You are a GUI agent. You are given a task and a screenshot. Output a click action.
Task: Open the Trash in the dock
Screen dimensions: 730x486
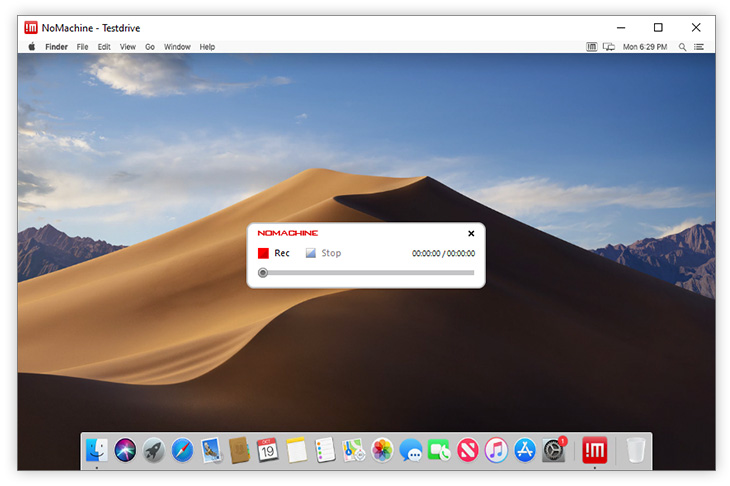635,450
